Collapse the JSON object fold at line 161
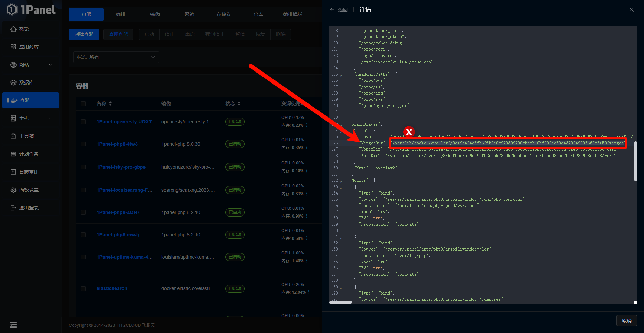The height and width of the screenshot is (333, 644). (341, 237)
